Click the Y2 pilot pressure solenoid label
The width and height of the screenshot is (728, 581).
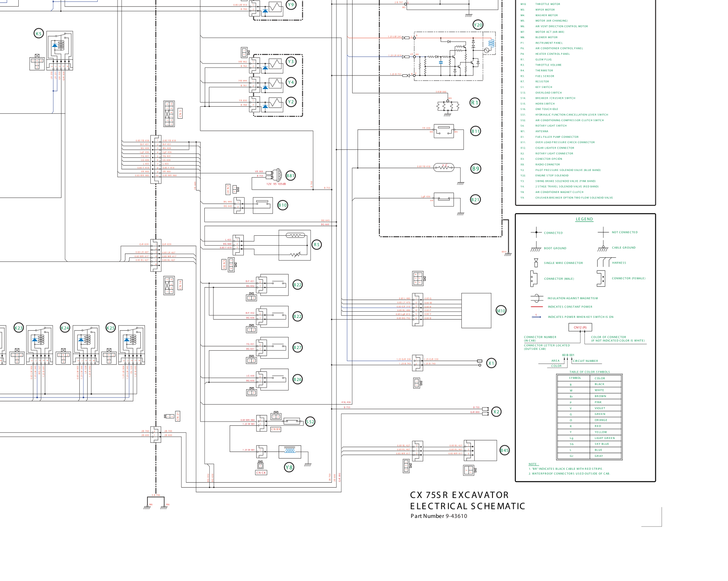point(291,102)
